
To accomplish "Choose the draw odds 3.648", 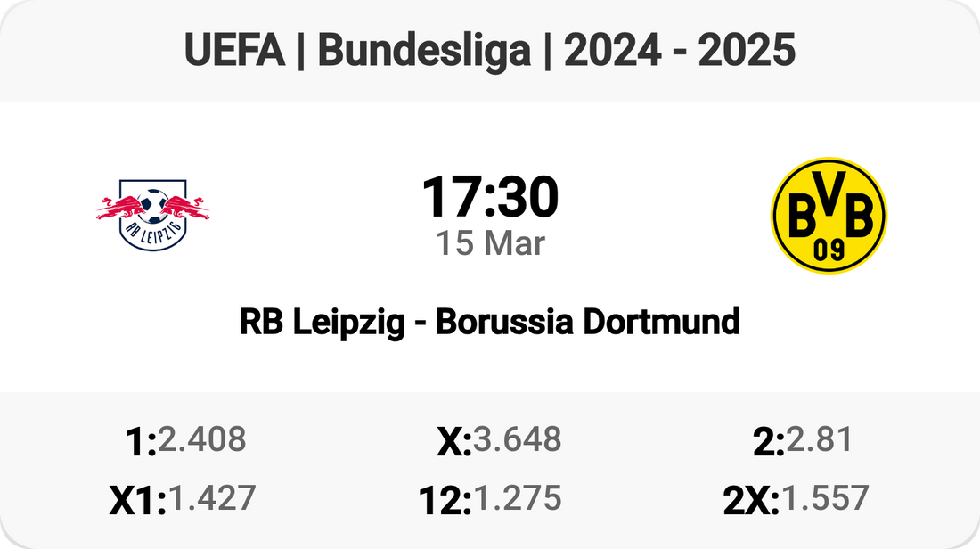I will point(518,439).
